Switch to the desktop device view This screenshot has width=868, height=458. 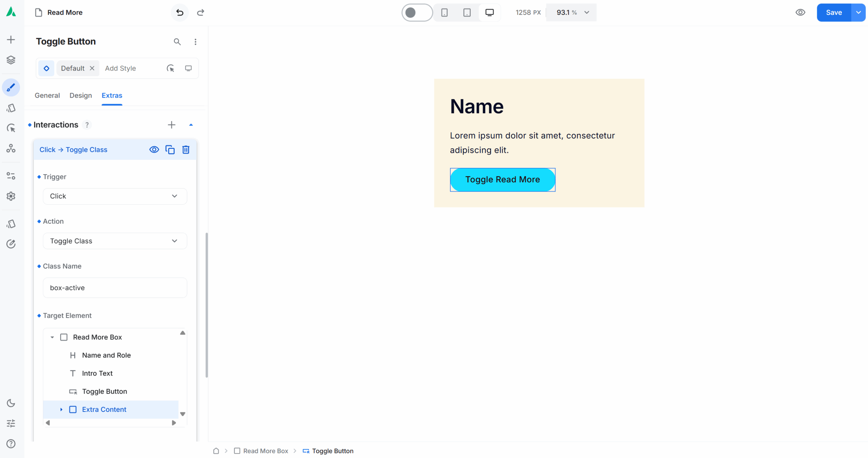tap(489, 13)
